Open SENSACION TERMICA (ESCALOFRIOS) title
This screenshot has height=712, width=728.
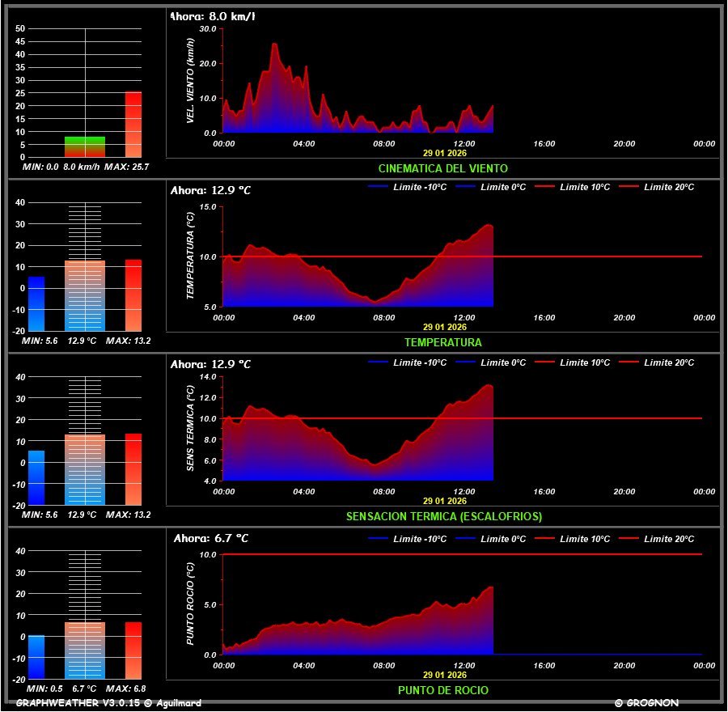[x=444, y=516]
